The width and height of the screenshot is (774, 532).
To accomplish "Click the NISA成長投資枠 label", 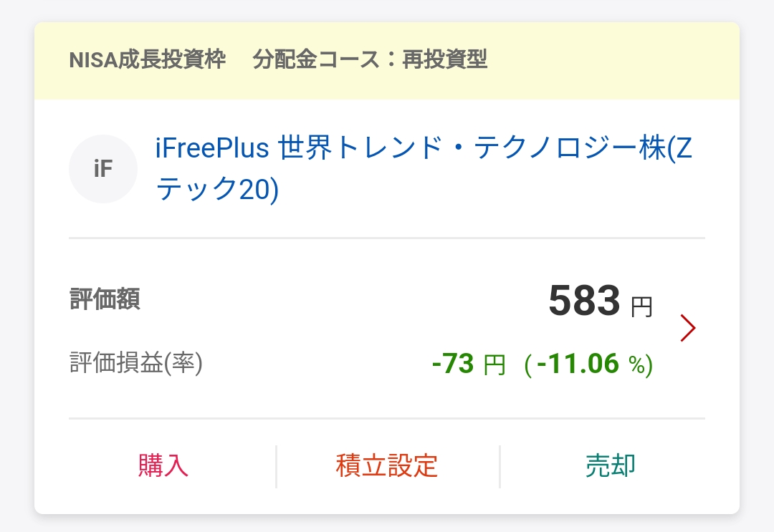I will (x=148, y=59).
